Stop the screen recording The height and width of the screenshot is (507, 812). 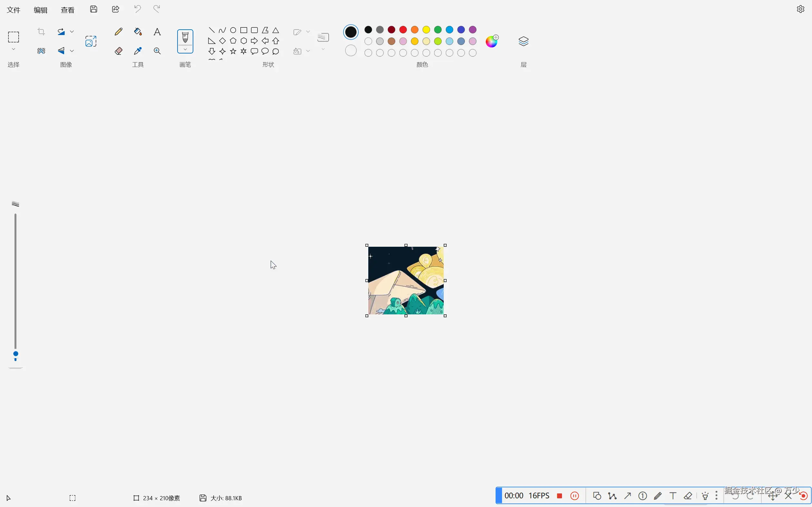coord(559,496)
